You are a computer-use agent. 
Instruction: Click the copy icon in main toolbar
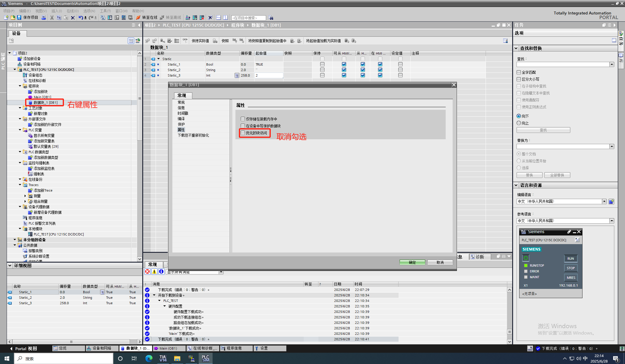(59, 18)
